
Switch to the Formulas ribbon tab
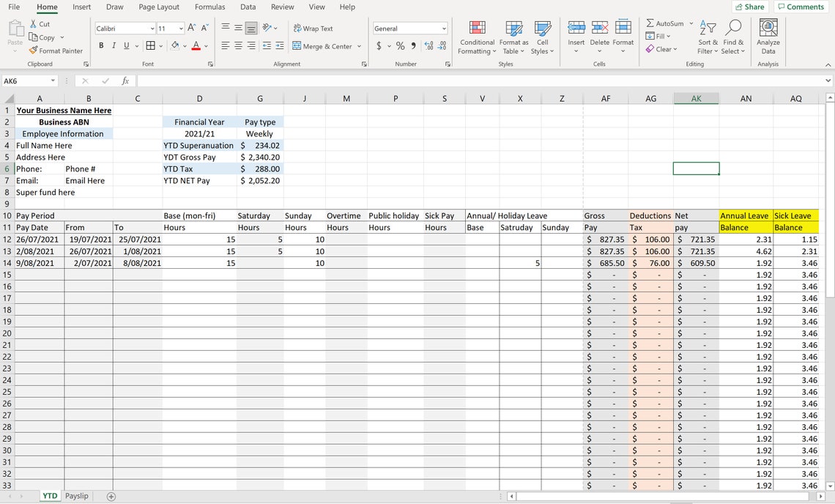pyautogui.click(x=209, y=7)
